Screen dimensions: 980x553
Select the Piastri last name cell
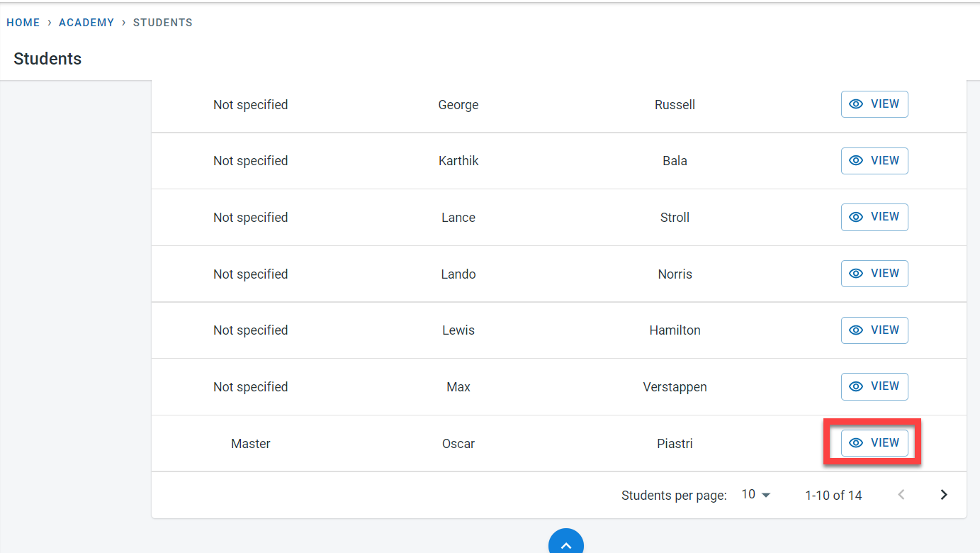click(675, 444)
